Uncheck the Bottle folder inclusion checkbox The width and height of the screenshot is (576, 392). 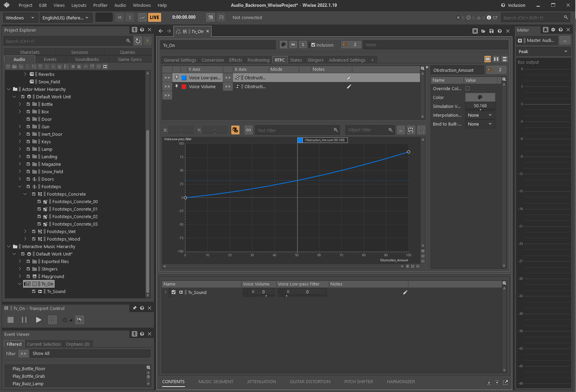click(x=29, y=104)
